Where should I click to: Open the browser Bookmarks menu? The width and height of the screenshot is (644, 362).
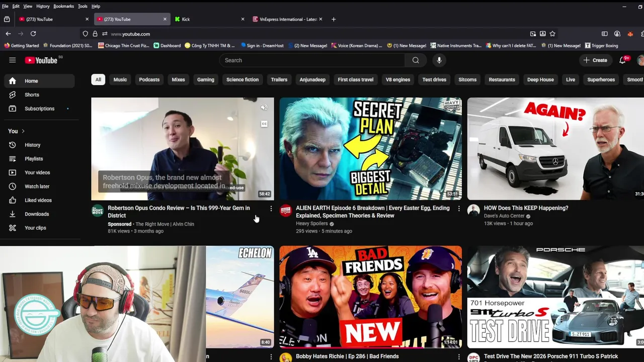point(63,6)
